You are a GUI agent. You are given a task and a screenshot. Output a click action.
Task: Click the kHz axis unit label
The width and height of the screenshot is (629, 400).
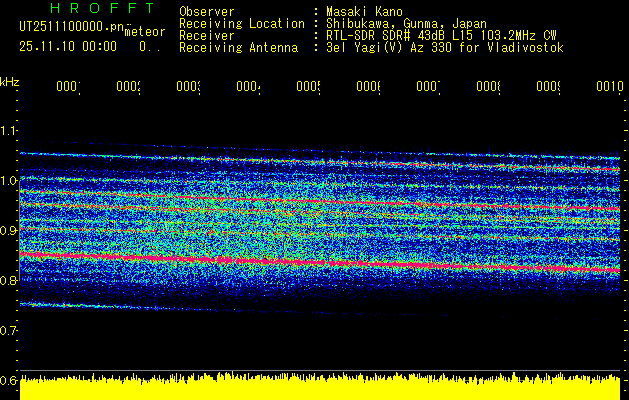click(x=9, y=82)
